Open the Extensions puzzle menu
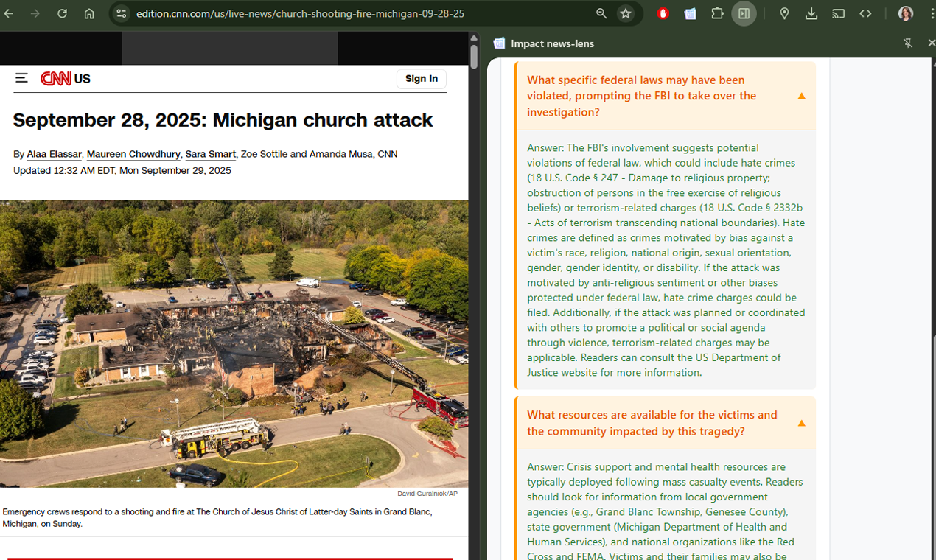Image resolution: width=936 pixels, height=560 pixels. 717,13
